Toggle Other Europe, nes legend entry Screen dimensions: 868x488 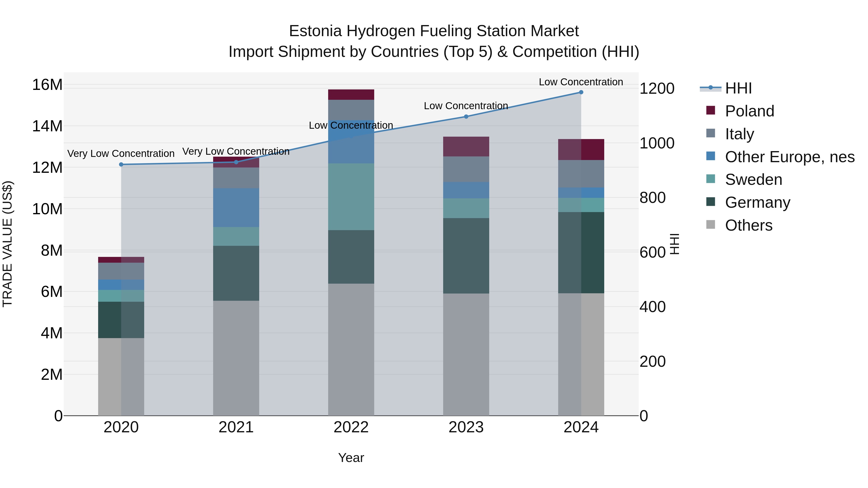(780, 157)
